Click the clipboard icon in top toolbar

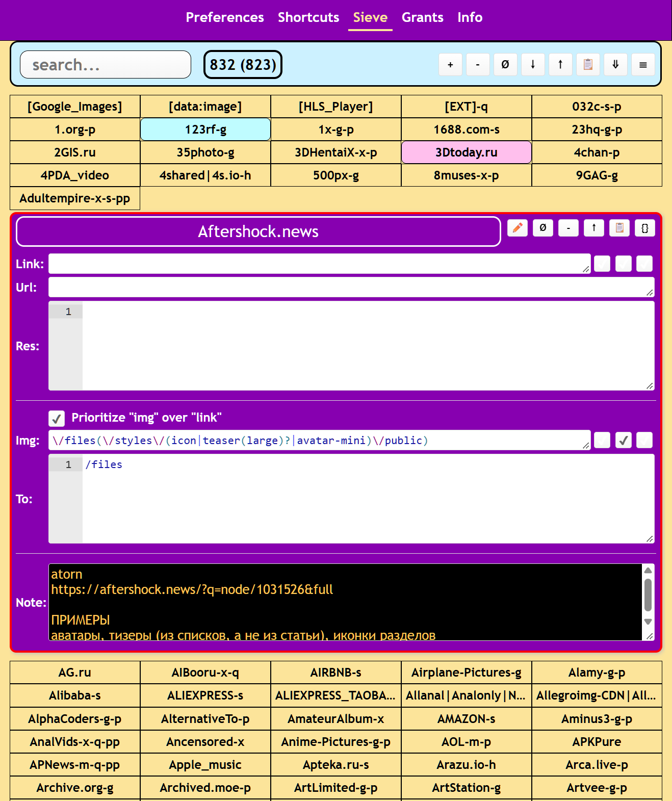588,65
